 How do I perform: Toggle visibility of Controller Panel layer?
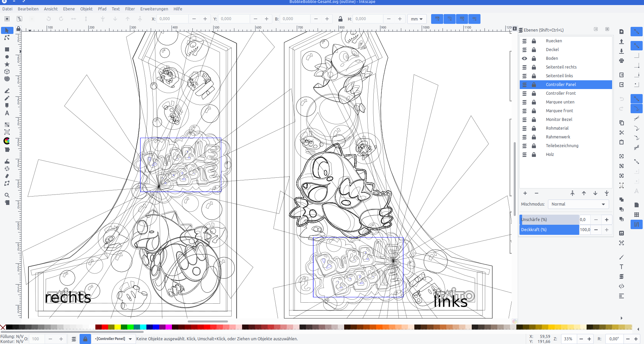point(524,85)
